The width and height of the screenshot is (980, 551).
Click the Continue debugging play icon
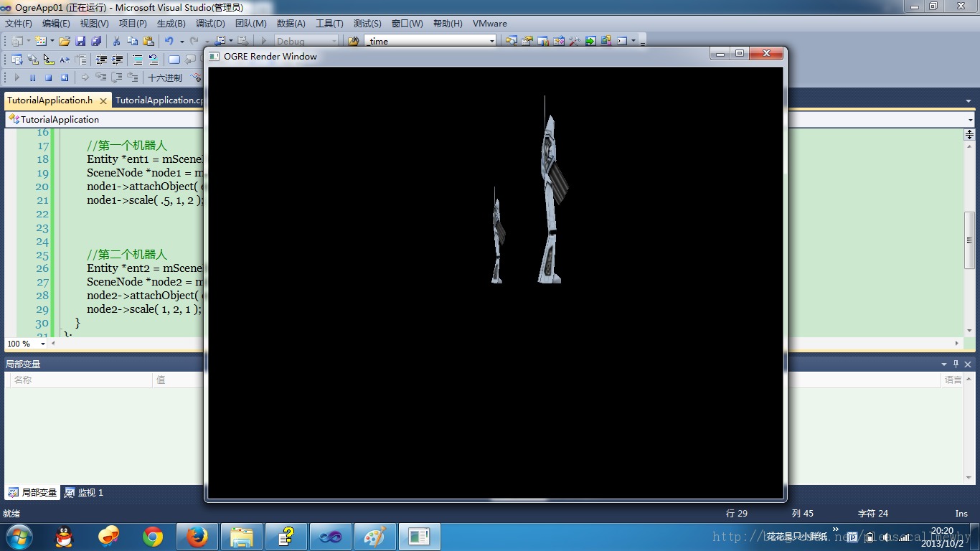(x=17, y=77)
